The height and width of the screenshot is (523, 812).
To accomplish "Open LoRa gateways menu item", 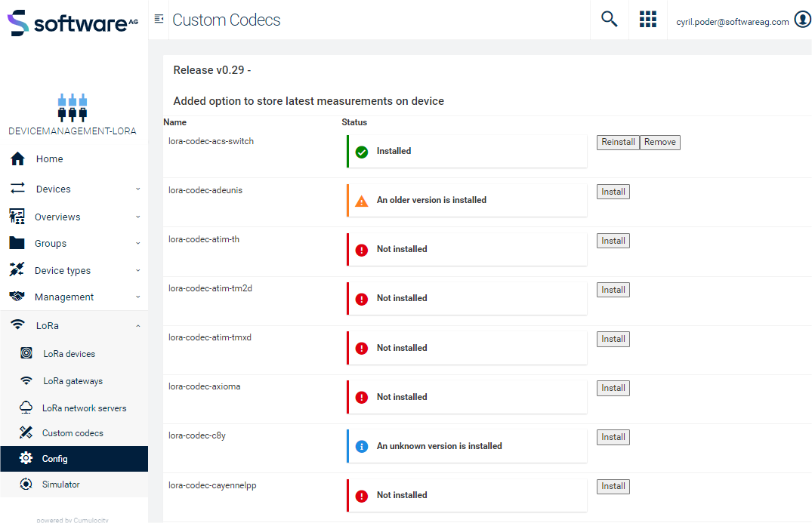I will click(x=74, y=380).
